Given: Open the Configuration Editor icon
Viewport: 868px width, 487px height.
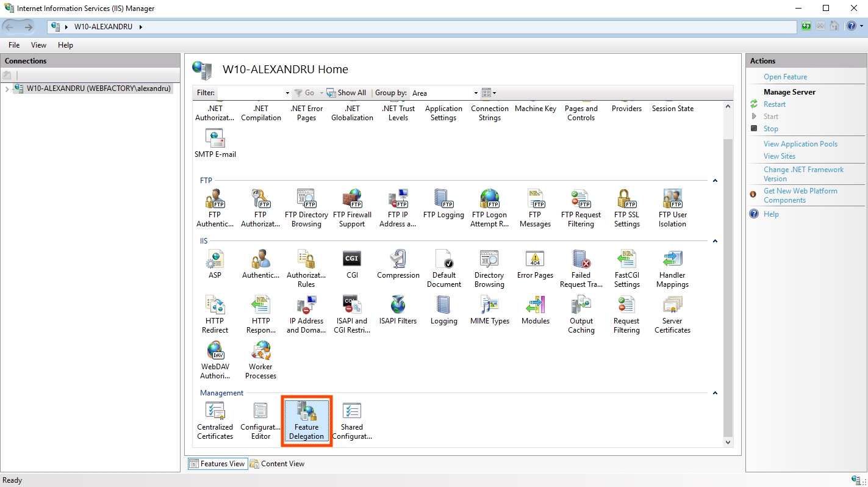Looking at the screenshot, I should [x=260, y=420].
